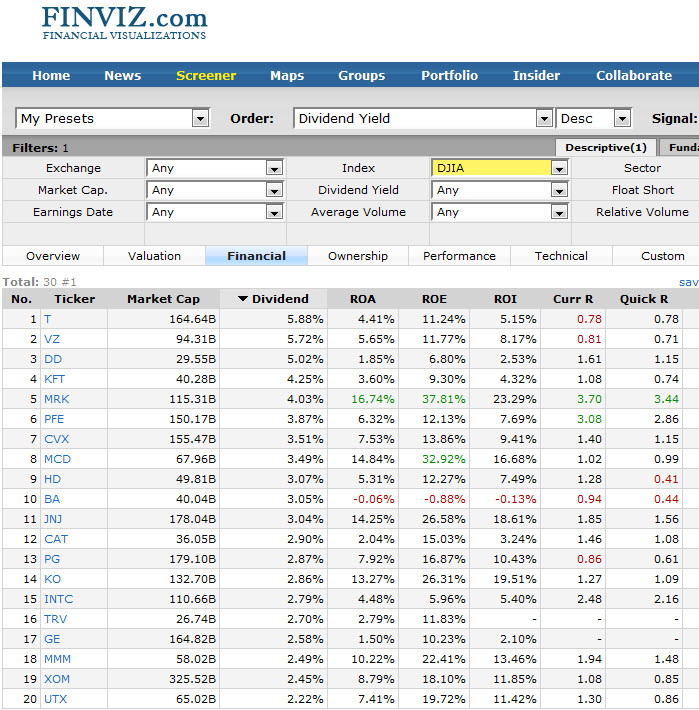
Task: Select the Descriptive(1) filter tab
Action: tap(606, 148)
